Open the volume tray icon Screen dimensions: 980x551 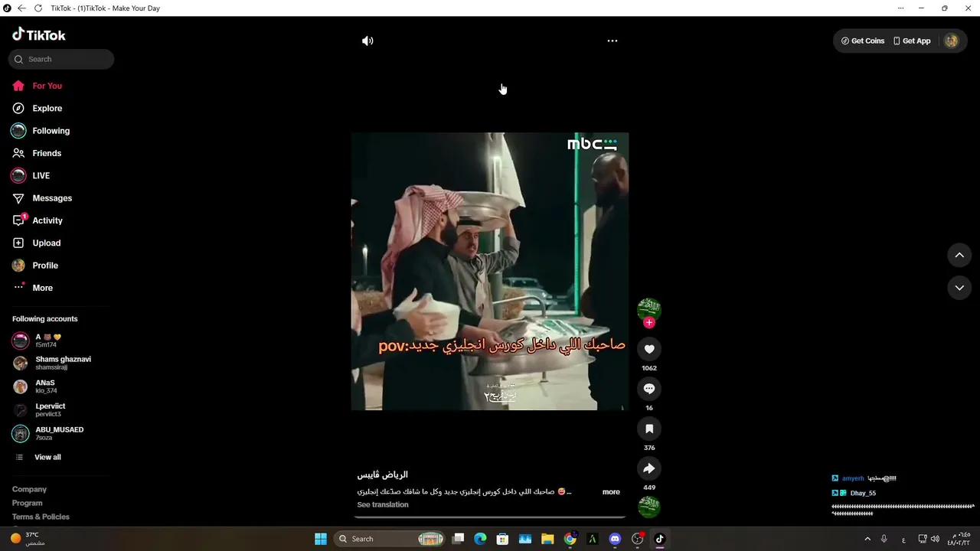pyautogui.click(x=935, y=539)
